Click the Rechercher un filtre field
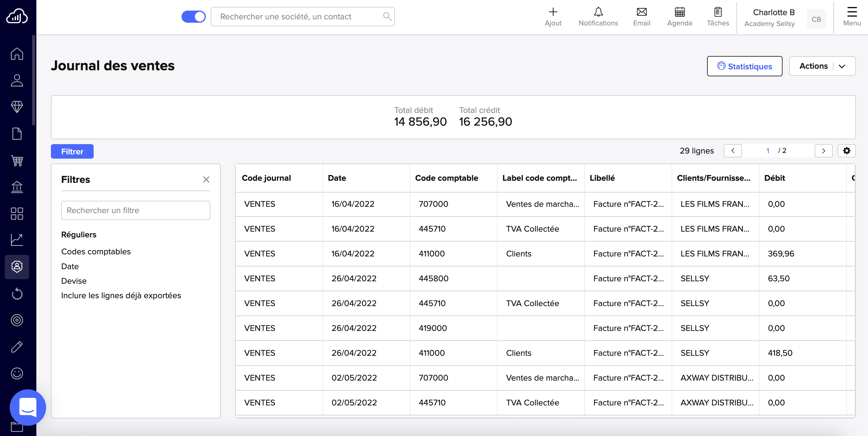Image resolution: width=868 pixels, height=436 pixels. pos(135,210)
